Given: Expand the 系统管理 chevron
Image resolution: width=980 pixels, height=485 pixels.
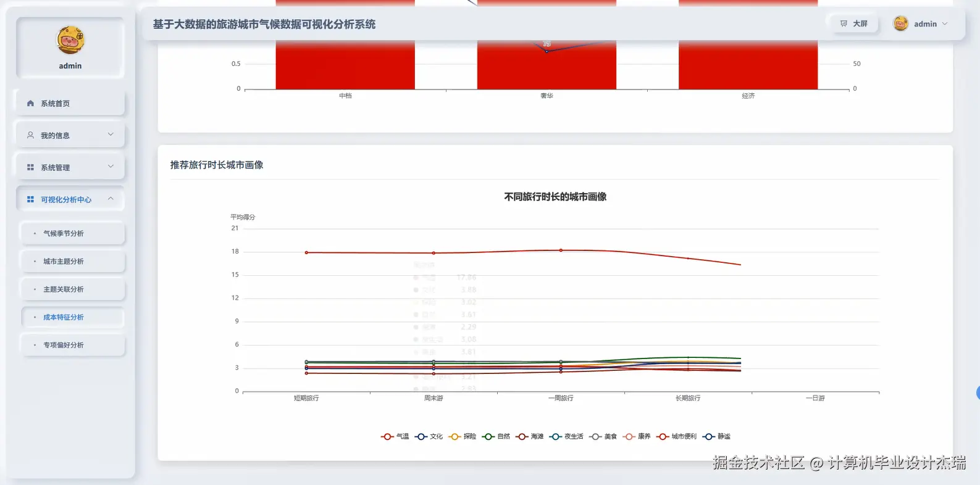Looking at the screenshot, I should (x=111, y=167).
